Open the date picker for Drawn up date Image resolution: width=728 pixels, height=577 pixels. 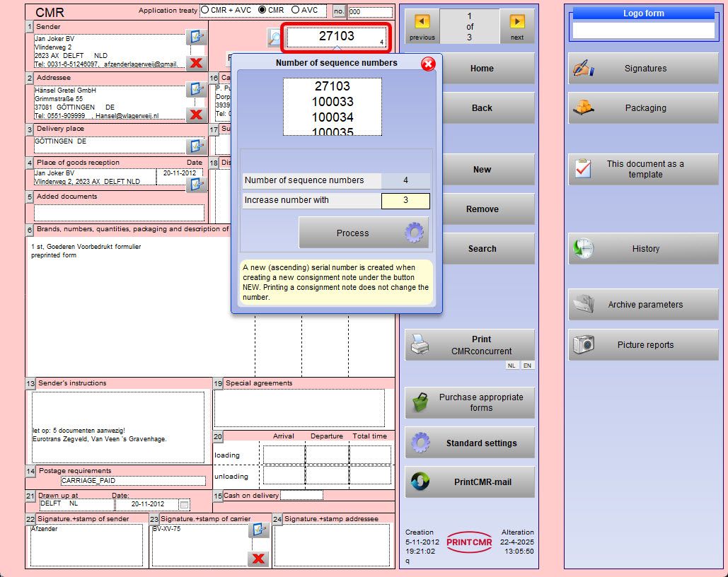coord(185,505)
